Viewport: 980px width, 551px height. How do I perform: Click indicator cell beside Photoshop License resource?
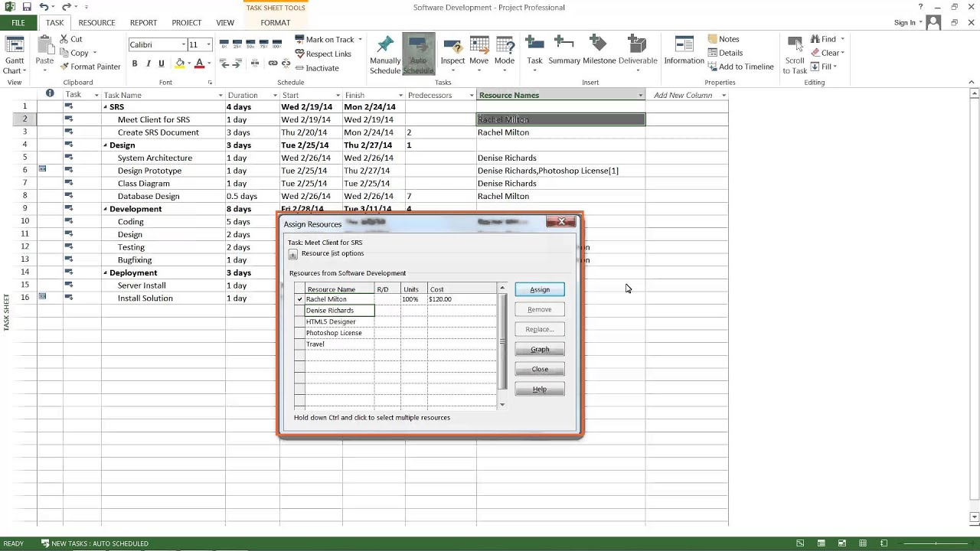click(x=299, y=333)
